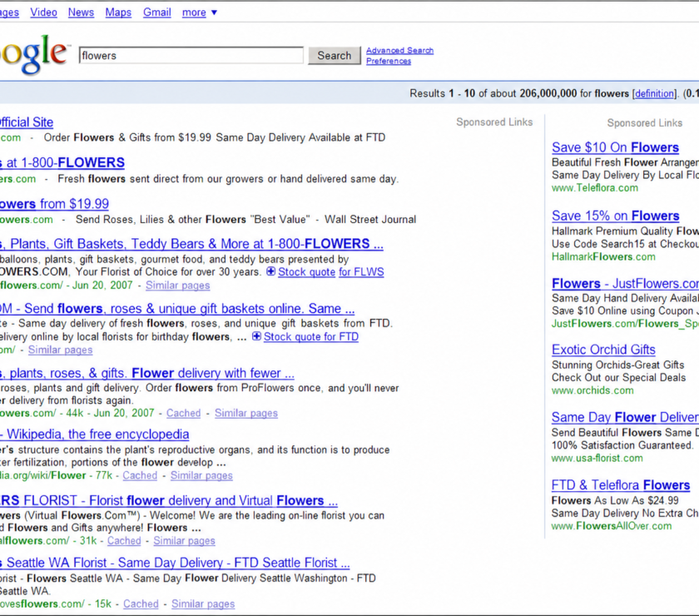Screen dimensions: 699x616
Task: Expand stock quote plus icon for FLWS
Action: (x=270, y=271)
